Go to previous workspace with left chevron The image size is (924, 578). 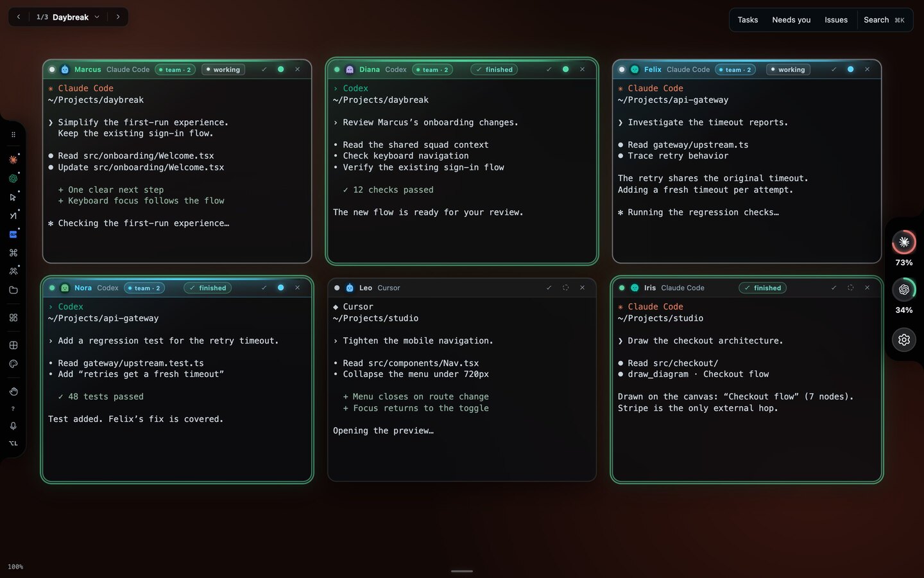19,17
